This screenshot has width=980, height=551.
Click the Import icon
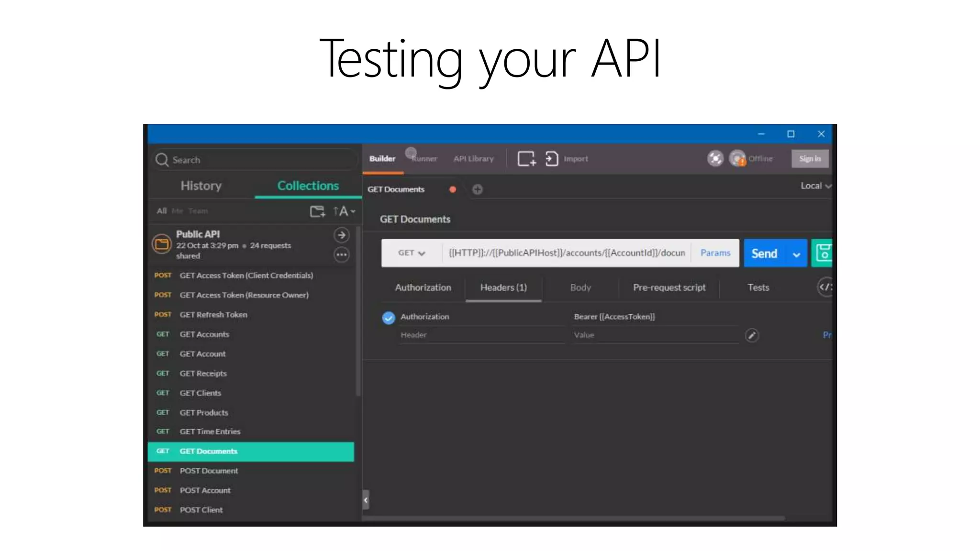(x=552, y=158)
